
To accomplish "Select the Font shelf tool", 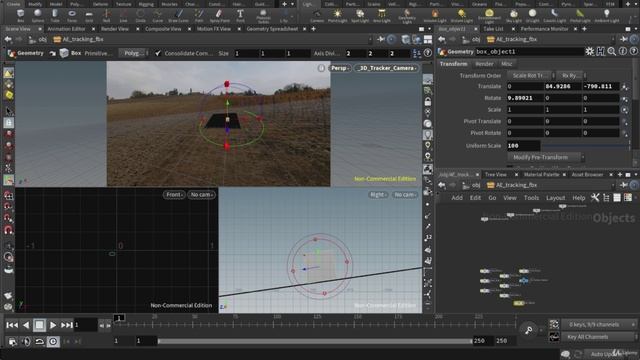I will pos(240,16).
